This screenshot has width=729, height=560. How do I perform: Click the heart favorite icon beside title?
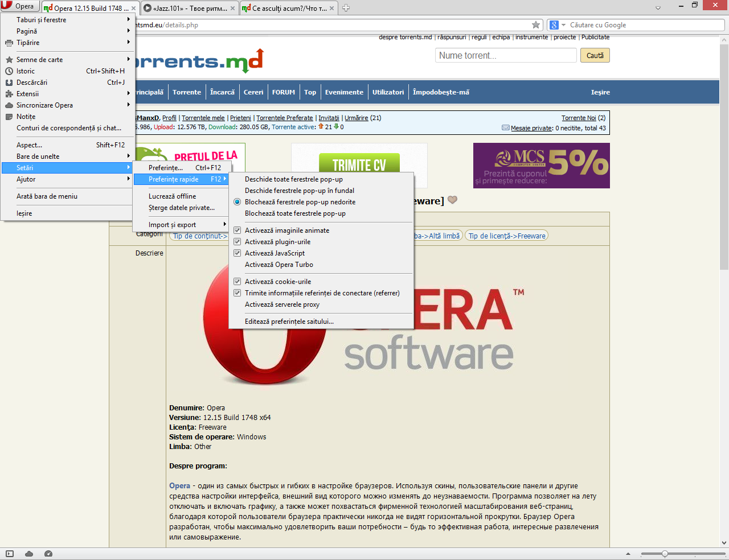(452, 200)
